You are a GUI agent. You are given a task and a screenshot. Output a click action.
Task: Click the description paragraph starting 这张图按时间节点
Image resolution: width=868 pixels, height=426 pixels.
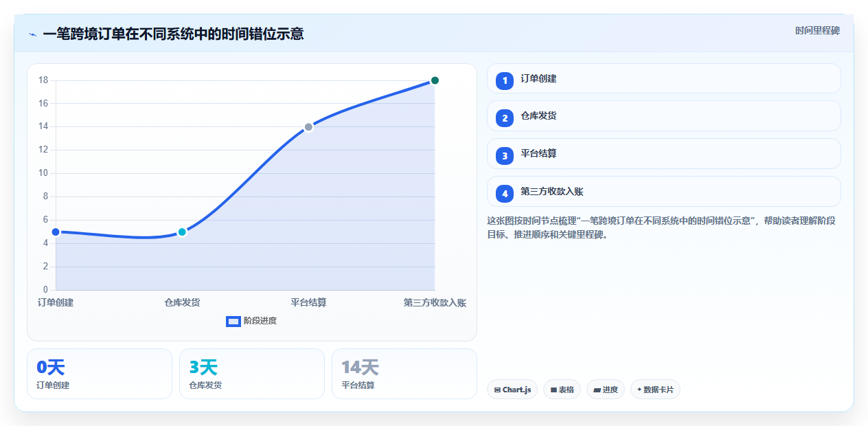coord(662,227)
